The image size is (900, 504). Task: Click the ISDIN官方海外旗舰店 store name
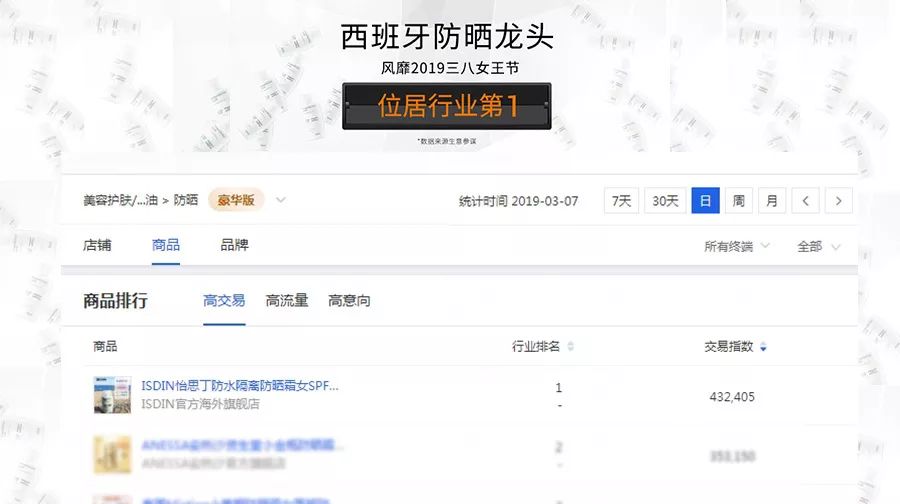click(200, 404)
